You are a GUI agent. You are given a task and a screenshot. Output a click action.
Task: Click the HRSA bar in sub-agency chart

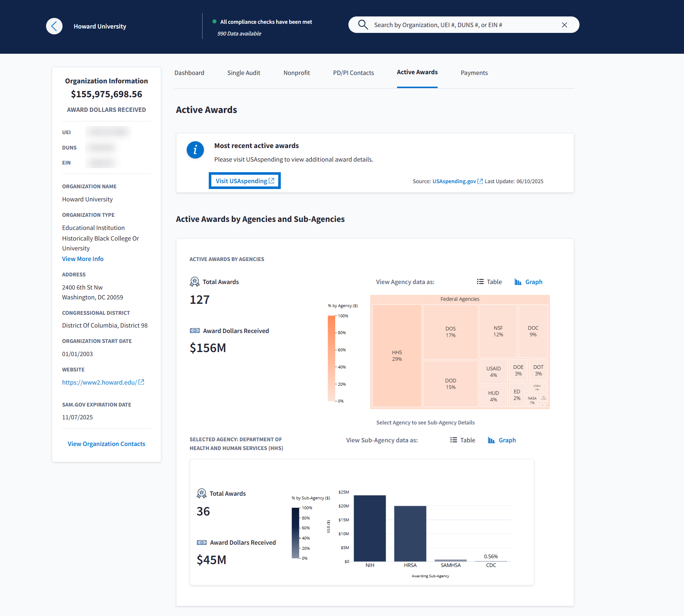coord(410,533)
